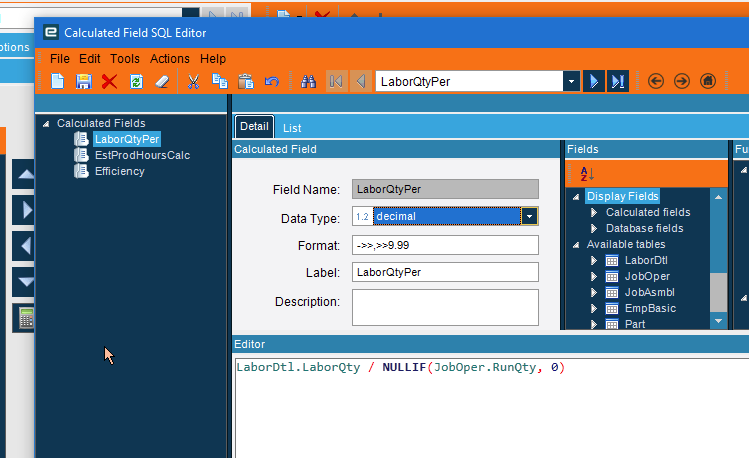Go to next record arrow icon
Image resolution: width=749 pixels, height=458 pixels.
click(594, 82)
